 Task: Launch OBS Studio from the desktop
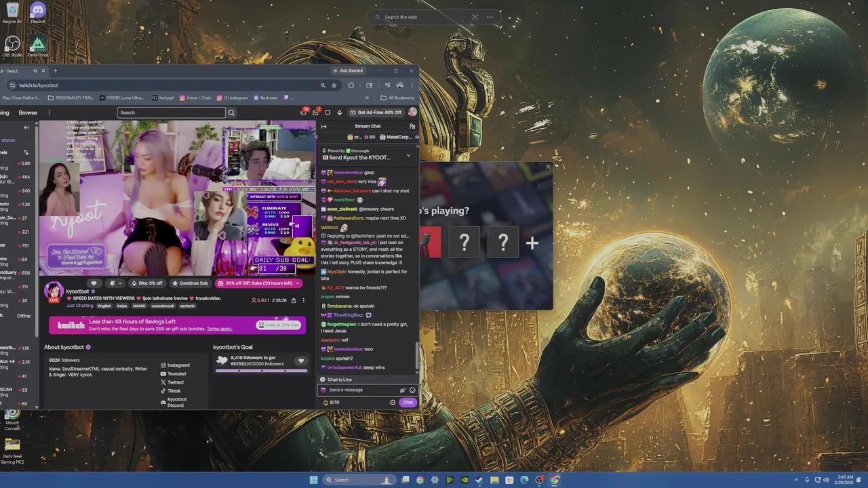(x=12, y=46)
